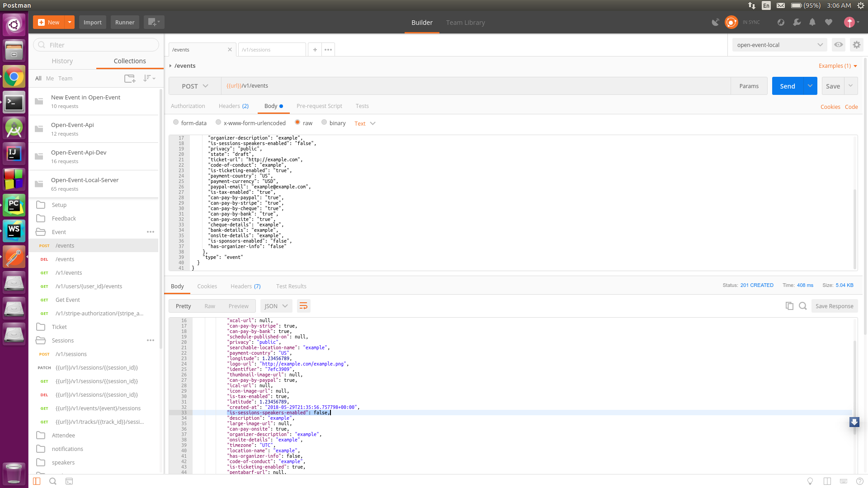Open manage environments gear icon
The width and height of the screenshot is (868, 488).
[x=857, y=45]
